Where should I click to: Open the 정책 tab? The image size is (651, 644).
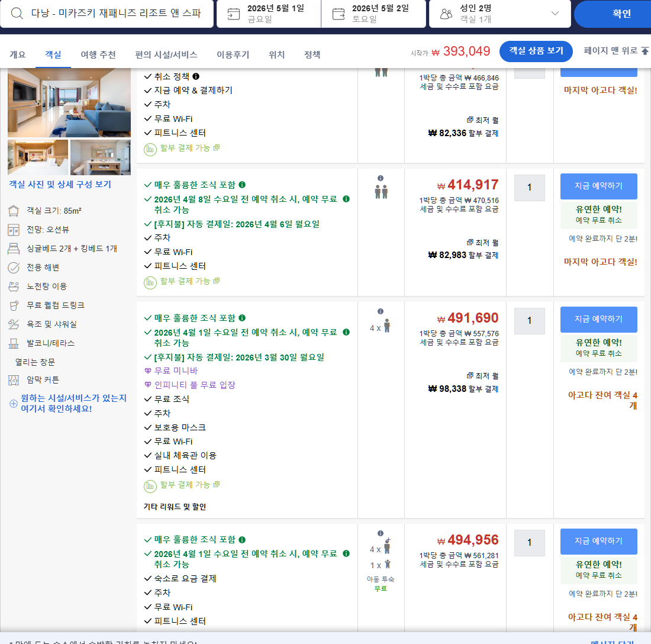click(312, 54)
